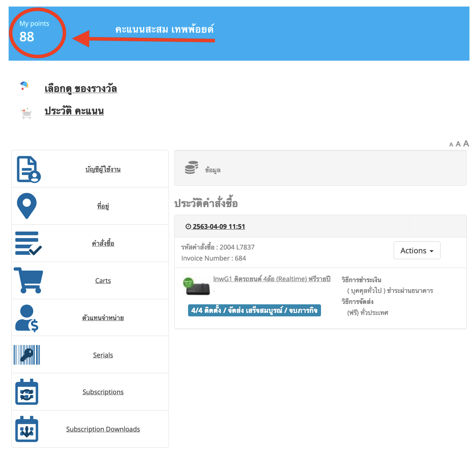Image resolution: width=476 pixels, height=457 pixels.
Task: Click the database coins icon beside ข้อมูล
Action: [192, 167]
